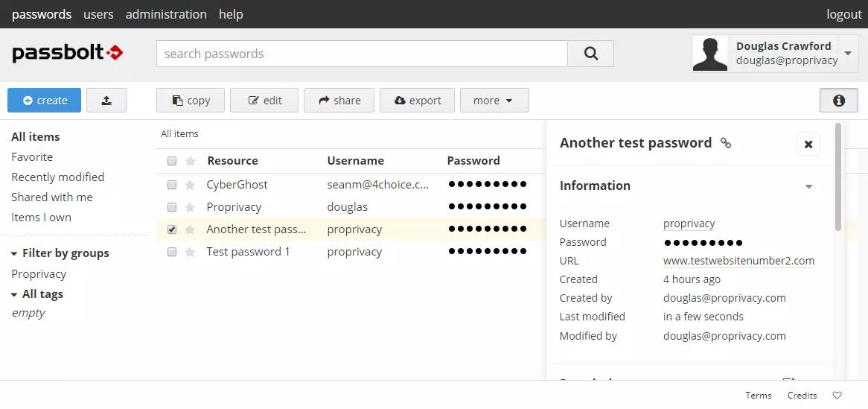This screenshot has height=409, width=868.
Task: Copy hidden password in CyberGhost row
Action: (x=487, y=185)
